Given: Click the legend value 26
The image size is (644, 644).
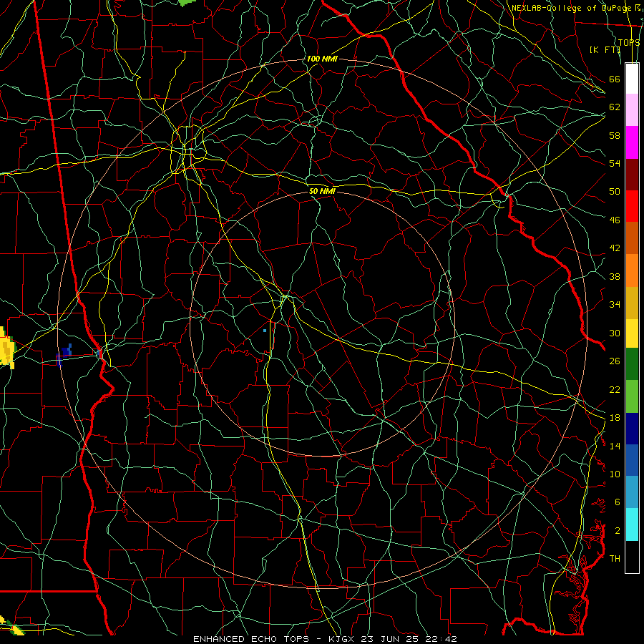Looking at the screenshot, I should pos(615,361).
